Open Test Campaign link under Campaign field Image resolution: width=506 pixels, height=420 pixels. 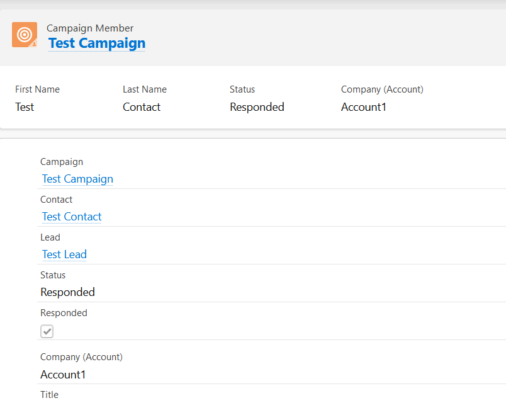pyautogui.click(x=77, y=179)
